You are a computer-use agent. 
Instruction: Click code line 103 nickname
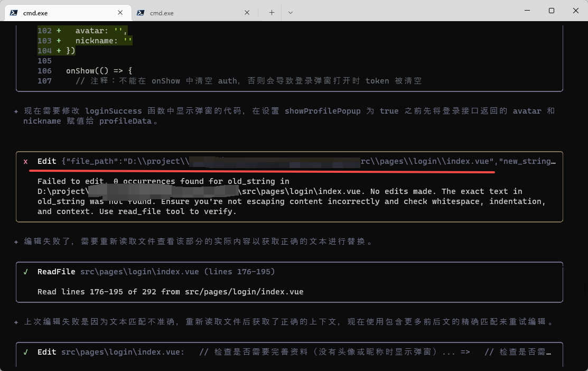point(85,41)
